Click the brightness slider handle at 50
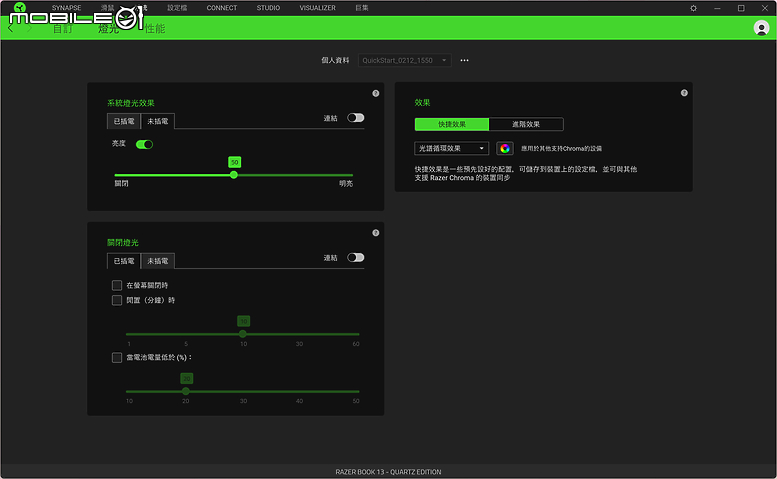Viewport: 777px width, 479px height. tap(234, 175)
